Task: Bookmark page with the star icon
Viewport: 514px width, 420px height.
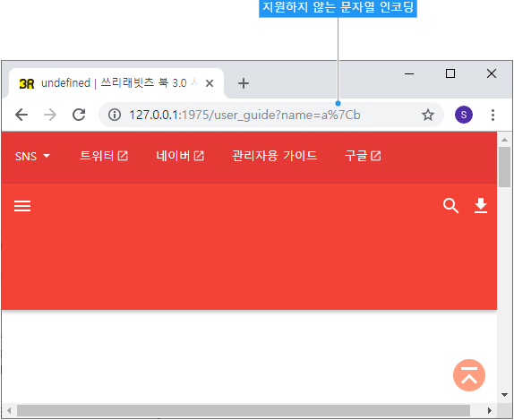Action: 428,115
